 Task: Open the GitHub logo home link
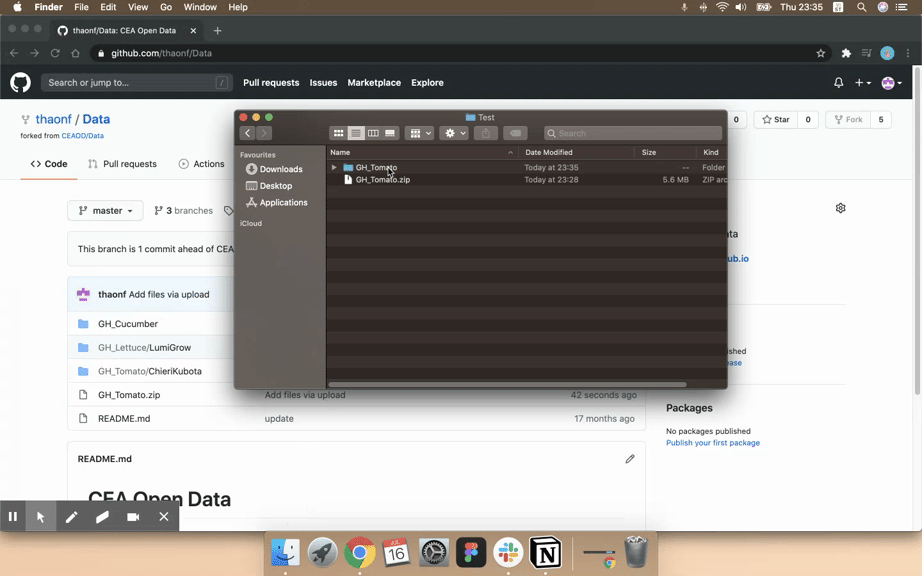20,83
